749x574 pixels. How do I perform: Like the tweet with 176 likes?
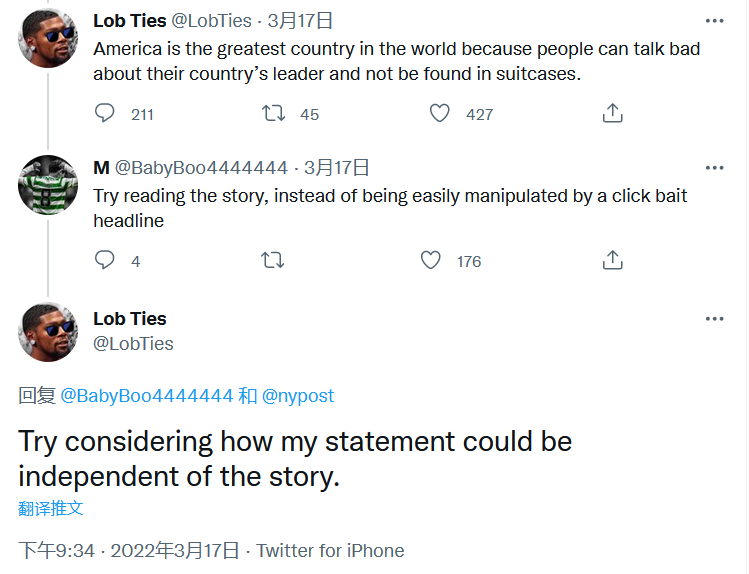(431, 260)
